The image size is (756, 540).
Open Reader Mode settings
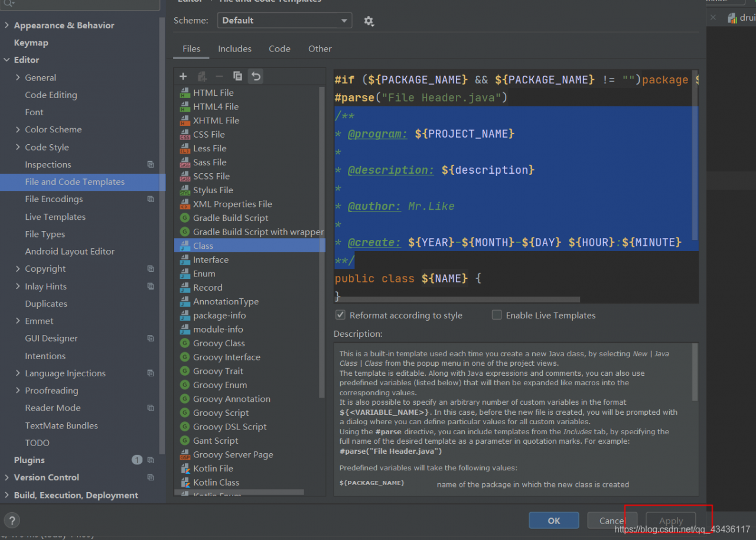tap(53, 408)
